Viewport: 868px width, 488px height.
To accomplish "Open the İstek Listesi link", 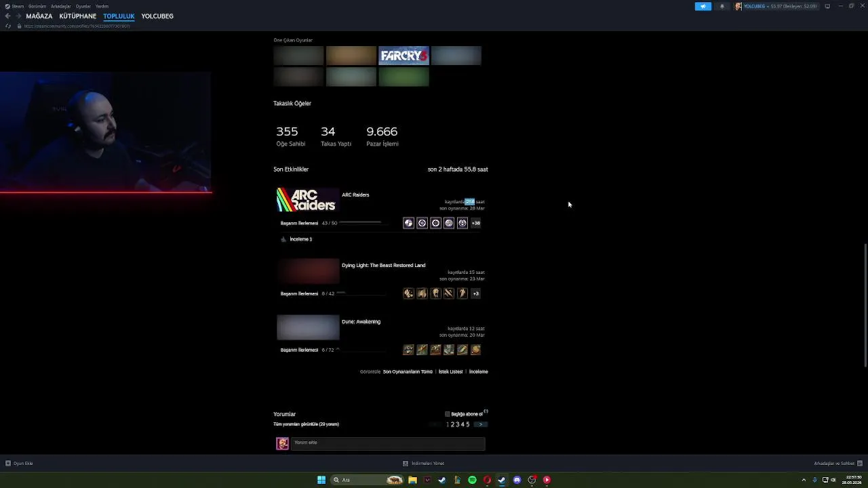I will click(x=450, y=372).
